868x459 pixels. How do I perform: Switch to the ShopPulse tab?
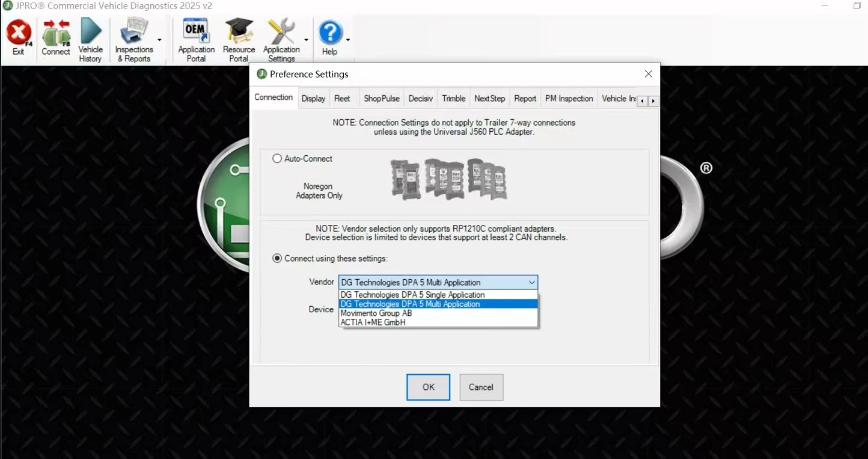coord(381,99)
